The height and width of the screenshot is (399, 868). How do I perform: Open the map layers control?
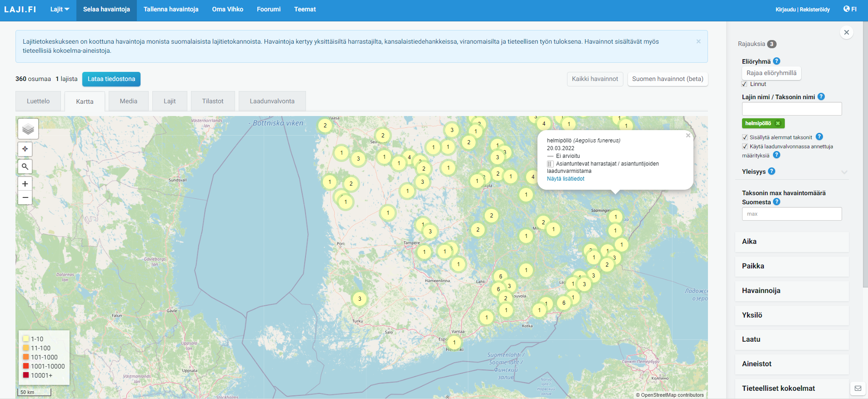pyautogui.click(x=28, y=129)
